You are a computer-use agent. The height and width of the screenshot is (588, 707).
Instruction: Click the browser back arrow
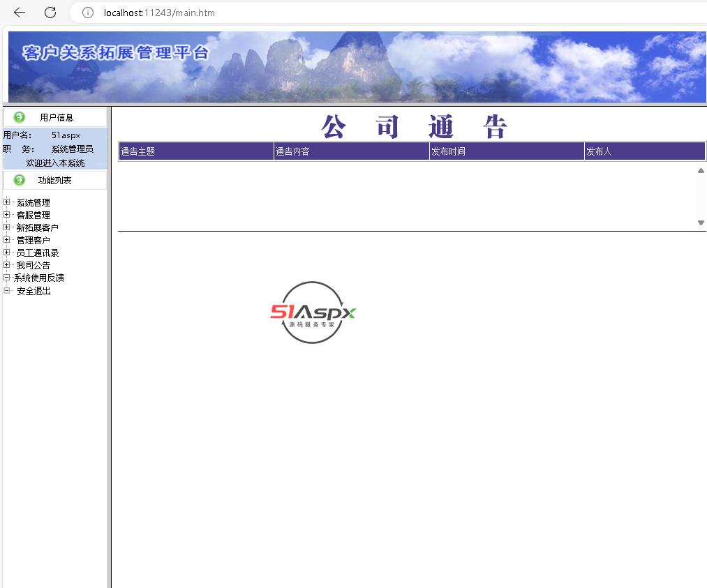click(20, 13)
